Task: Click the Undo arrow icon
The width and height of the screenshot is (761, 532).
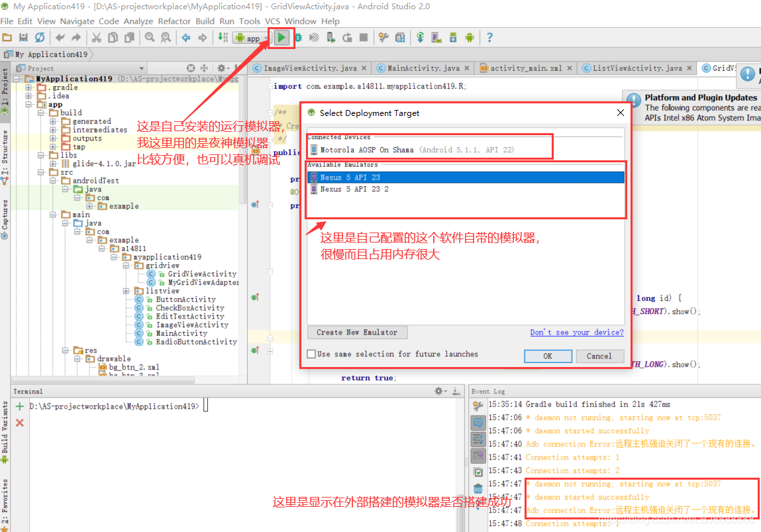Action: 60,37
